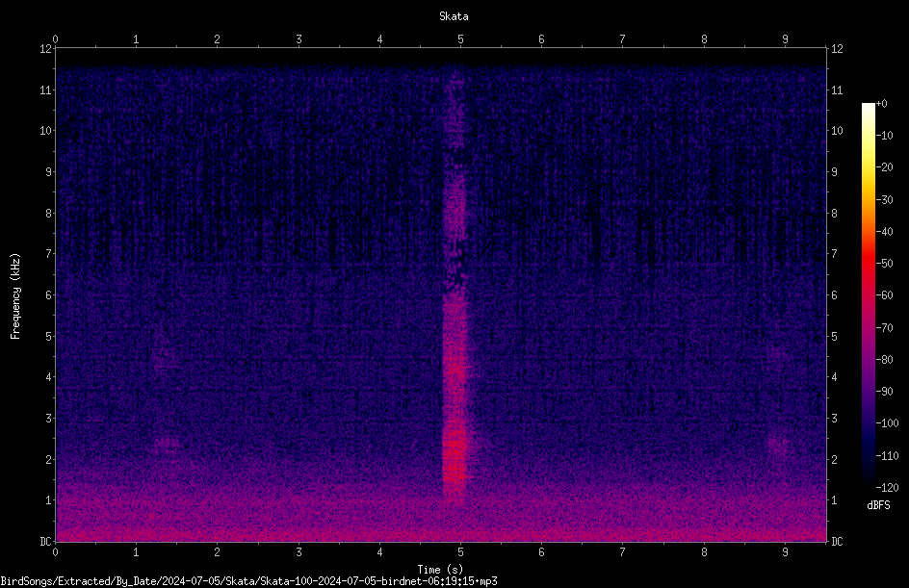Click "DC" on the right frequency axis

pyautogui.click(x=837, y=542)
